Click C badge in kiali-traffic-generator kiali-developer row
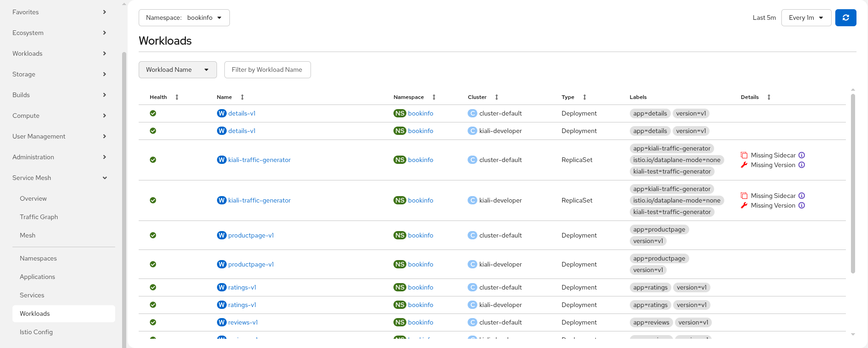The height and width of the screenshot is (348, 868). tap(472, 200)
